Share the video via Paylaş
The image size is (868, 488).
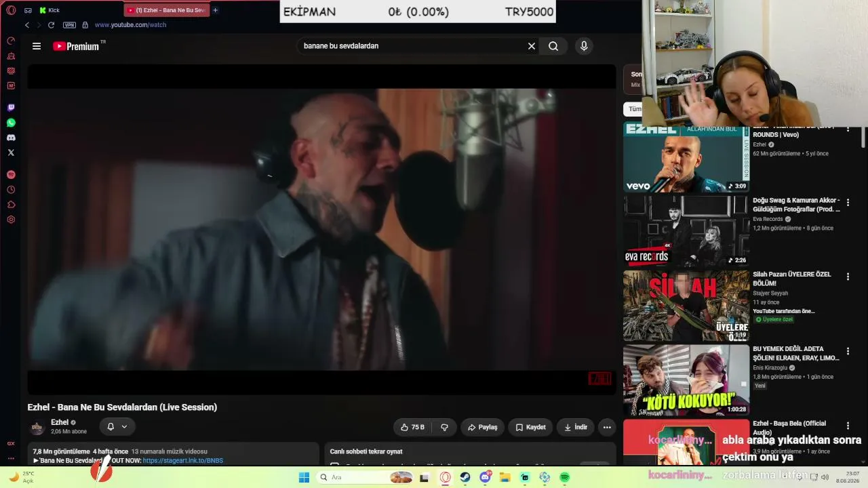click(483, 427)
